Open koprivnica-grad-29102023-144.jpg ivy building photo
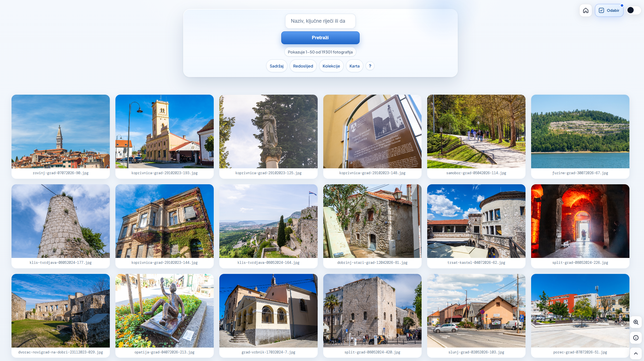Image resolution: width=644 pixels, height=361 pixels. coord(164,221)
